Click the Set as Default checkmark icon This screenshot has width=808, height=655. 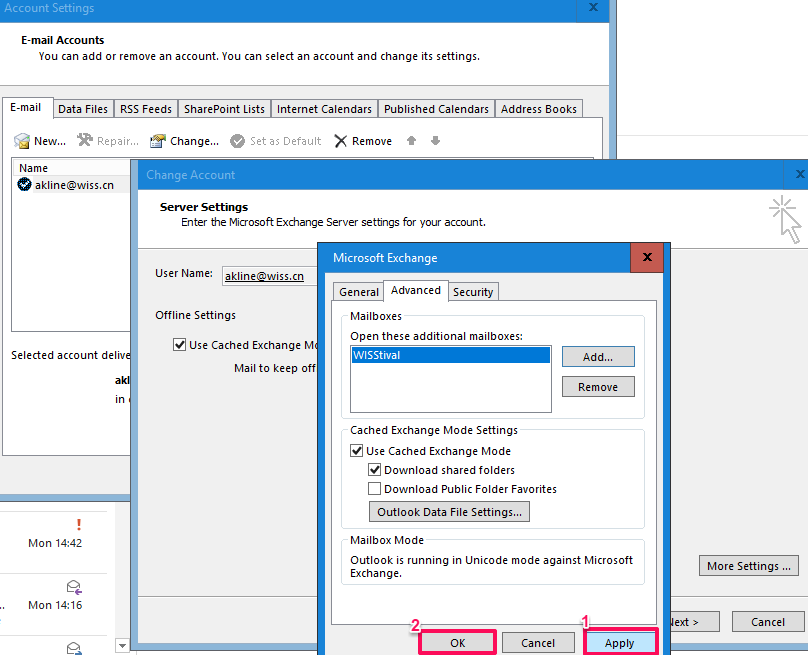237,141
